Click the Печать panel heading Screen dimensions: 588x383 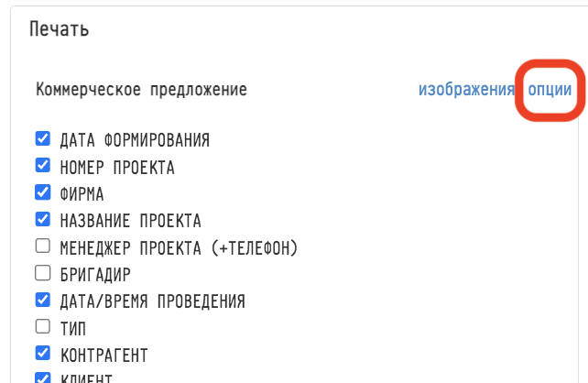[x=60, y=28]
